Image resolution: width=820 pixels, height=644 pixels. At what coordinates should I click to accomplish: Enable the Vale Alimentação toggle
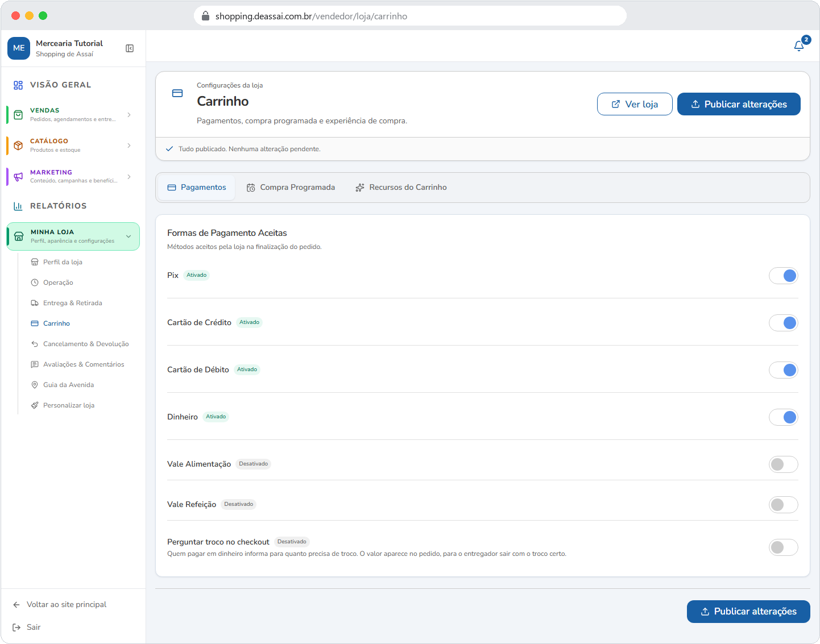[x=784, y=464]
